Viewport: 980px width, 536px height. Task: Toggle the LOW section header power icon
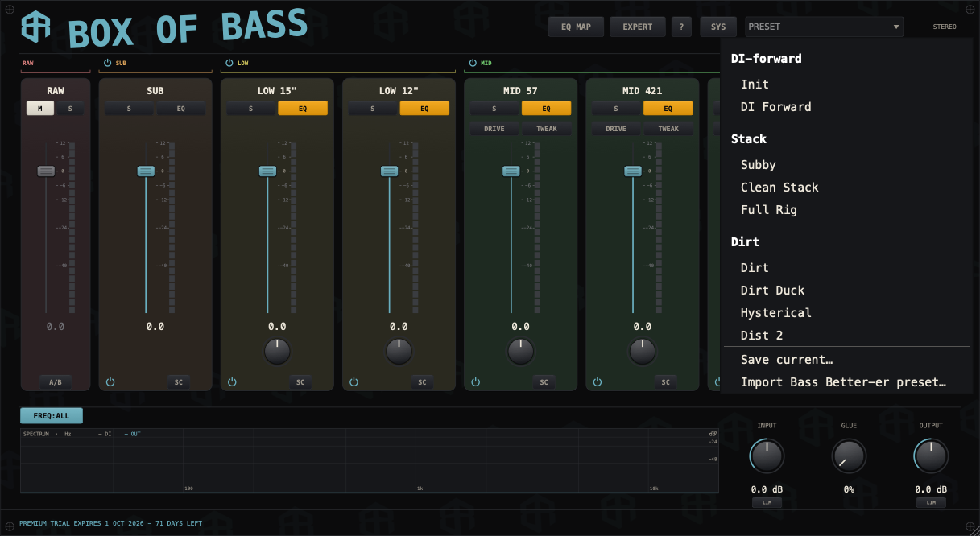coord(229,63)
